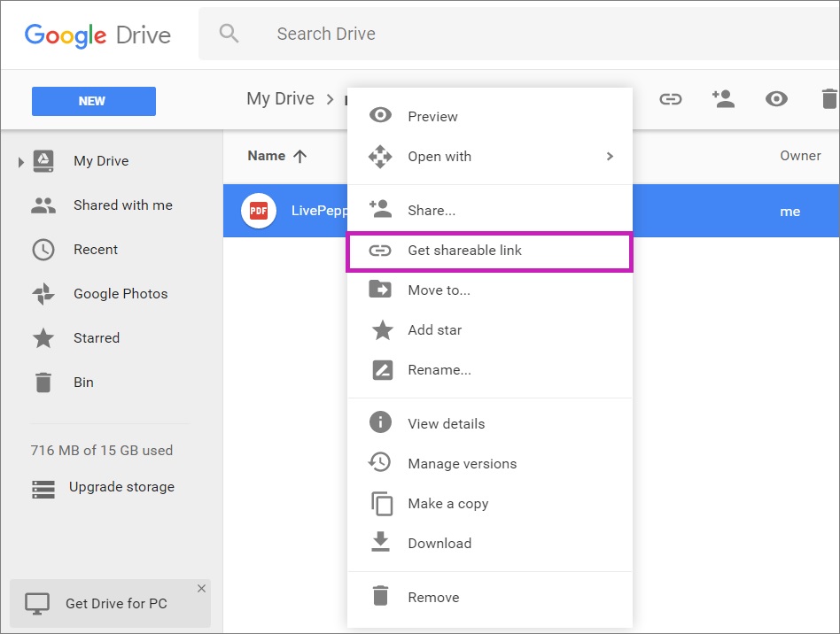This screenshot has height=634, width=840.
Task: Click the Name column header
Action: tap(266, 156)
